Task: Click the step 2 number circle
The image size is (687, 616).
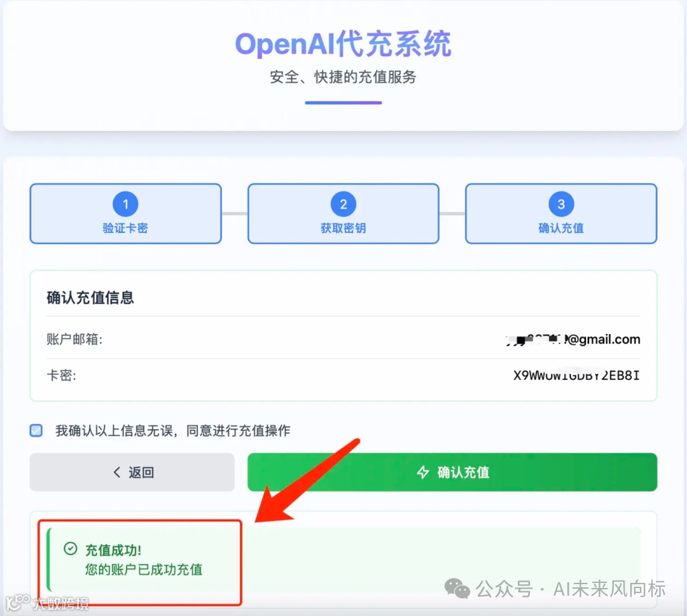Action: [343, 204]
